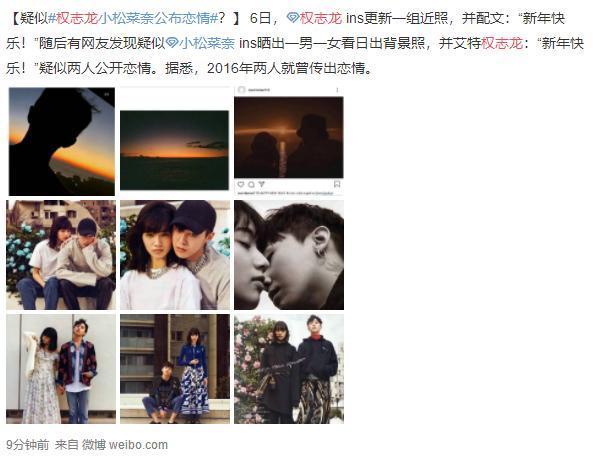The width and height of the screenshot is (605, 464).
Task: Open the three-dot menu in Instagram screenshot
Action: tap(337, 90)
